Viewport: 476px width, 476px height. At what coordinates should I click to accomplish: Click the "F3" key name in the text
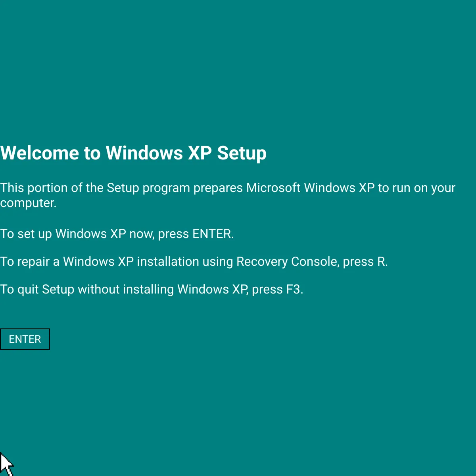(x=294, y=290)
